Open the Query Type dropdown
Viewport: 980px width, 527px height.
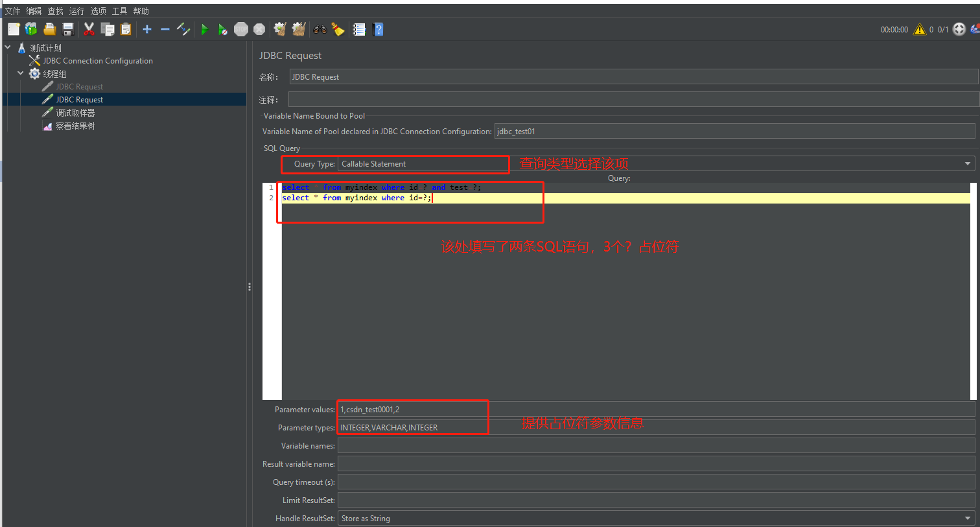click(x=967, y=163)
